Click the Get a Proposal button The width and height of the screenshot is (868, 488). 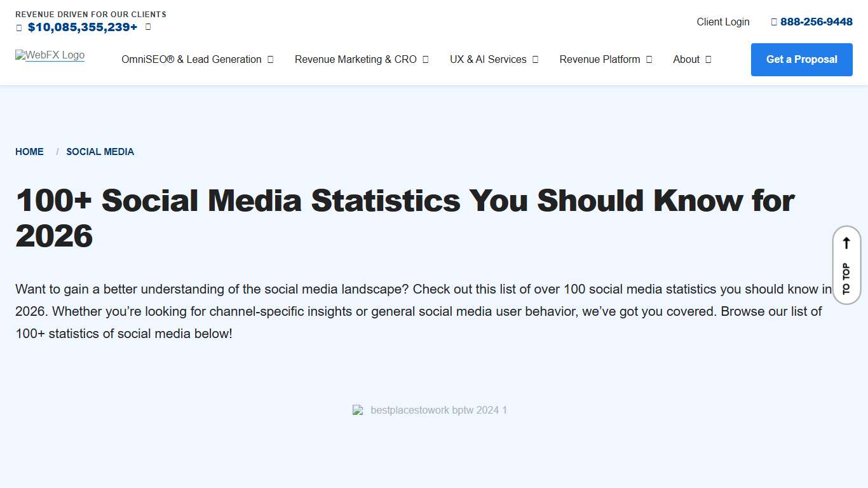(801, 59)
